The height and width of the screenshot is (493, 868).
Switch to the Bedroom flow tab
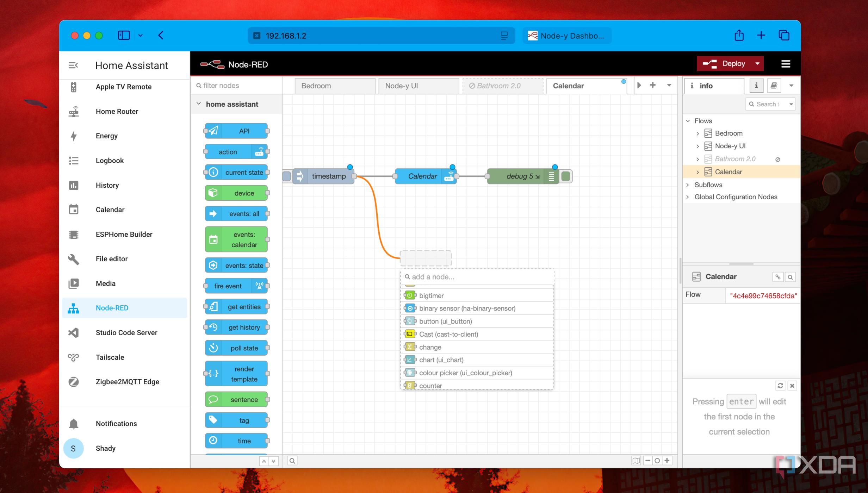(335, 86)
